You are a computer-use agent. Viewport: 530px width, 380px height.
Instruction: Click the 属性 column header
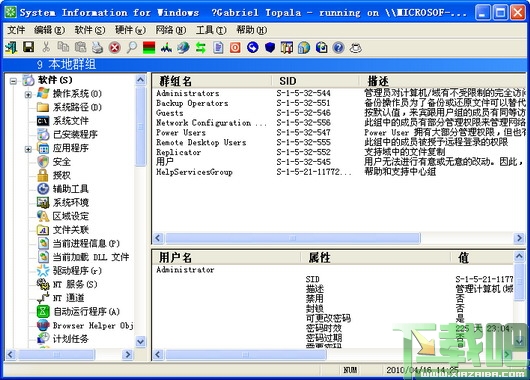[x=376, y=258]
